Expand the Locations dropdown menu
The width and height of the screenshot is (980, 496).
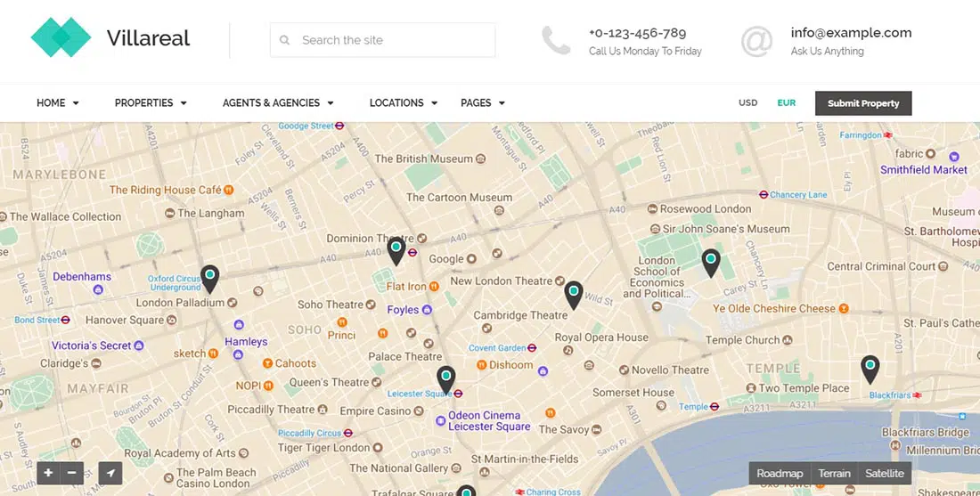[403, 103]
